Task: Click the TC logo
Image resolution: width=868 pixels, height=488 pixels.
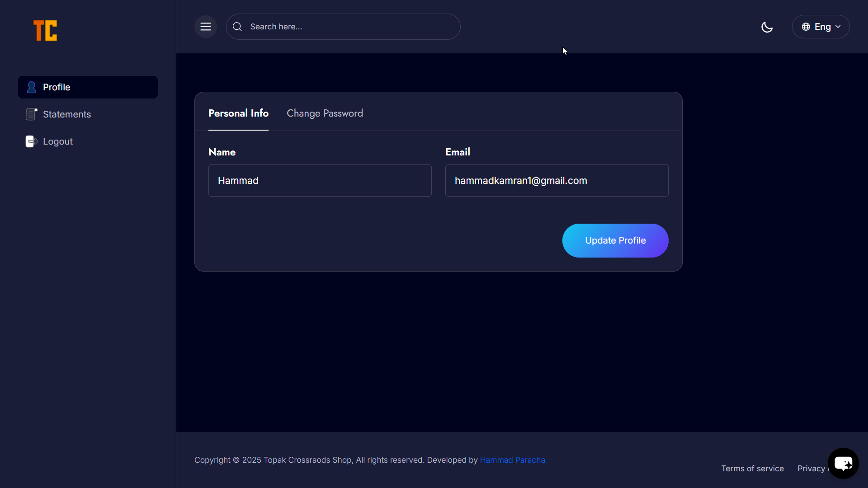Action: pos(45,31)
